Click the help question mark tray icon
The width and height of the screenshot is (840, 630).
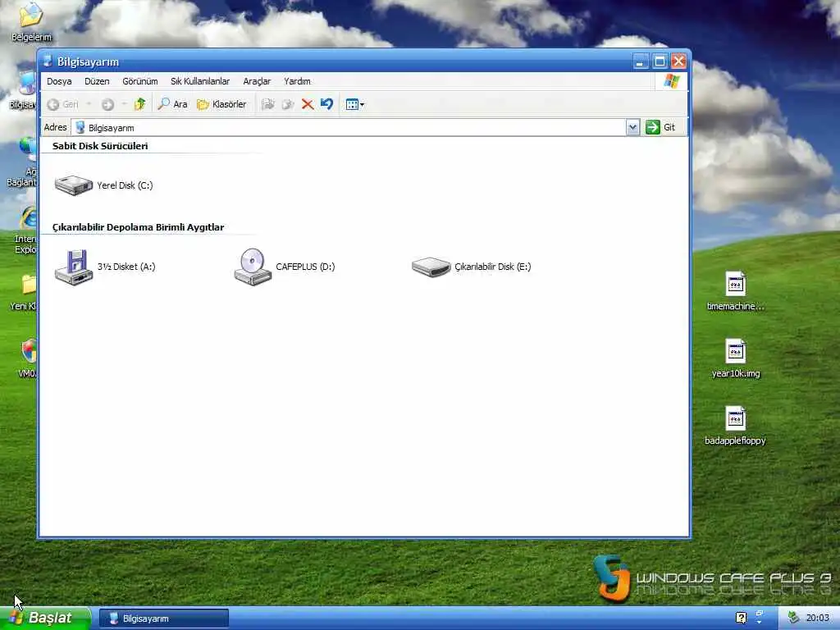coord(741,618)
